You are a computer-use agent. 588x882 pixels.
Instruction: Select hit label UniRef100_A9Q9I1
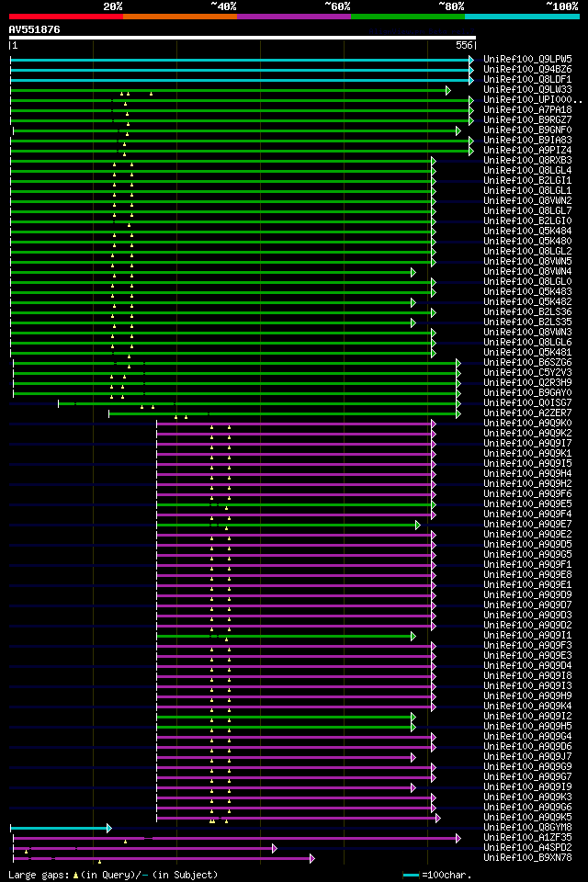coord(527,636)
